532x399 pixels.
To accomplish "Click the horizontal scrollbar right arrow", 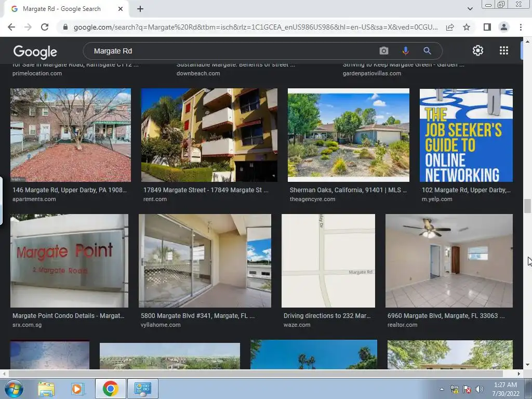I will coord(519,374).
